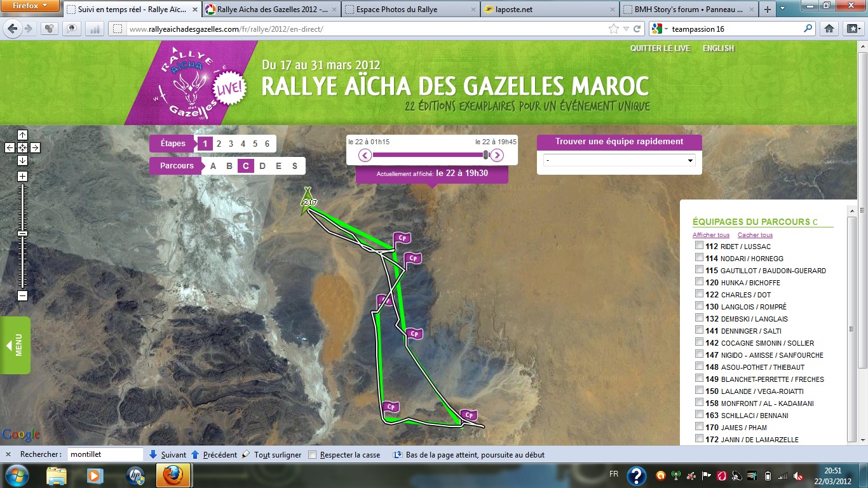Enable team 130 LANGLOIS / ROMPRÉ checkbox
The height and width of the screenshot is (488, 868).
[699, 306]
